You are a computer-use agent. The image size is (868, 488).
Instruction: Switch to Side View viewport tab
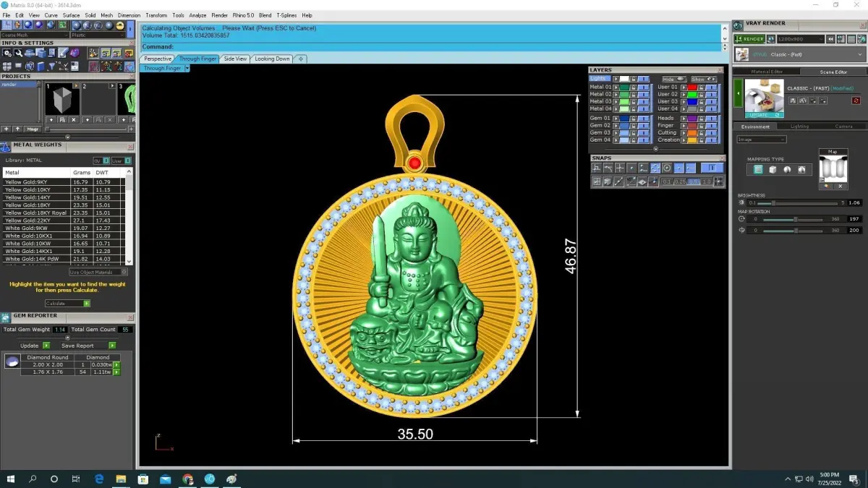pos(235,59)
